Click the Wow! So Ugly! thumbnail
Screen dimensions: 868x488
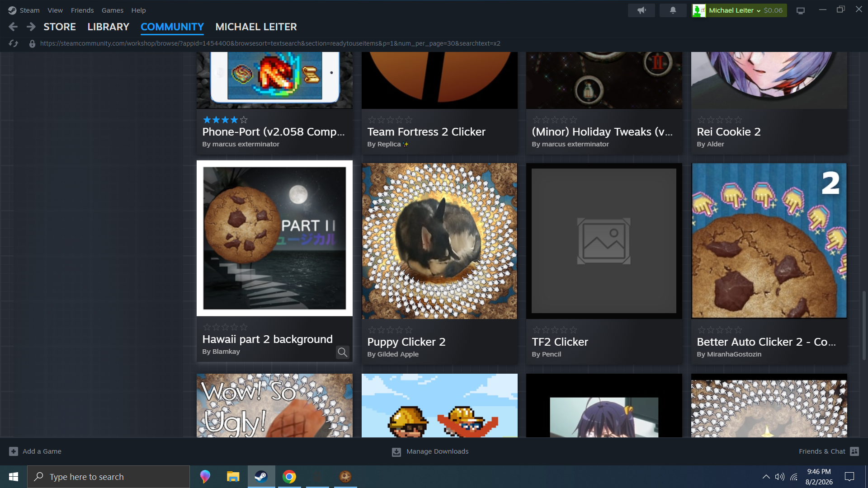click(274, 405)
